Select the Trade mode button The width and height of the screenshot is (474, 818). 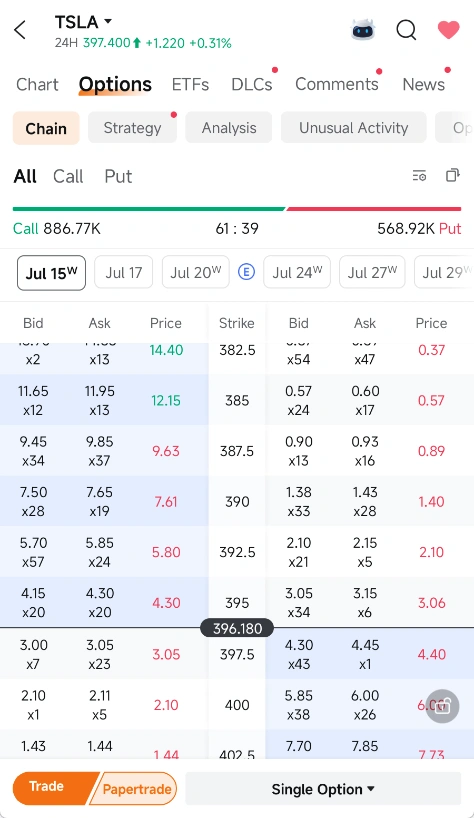pyautogui.click(x=52, y=788)
